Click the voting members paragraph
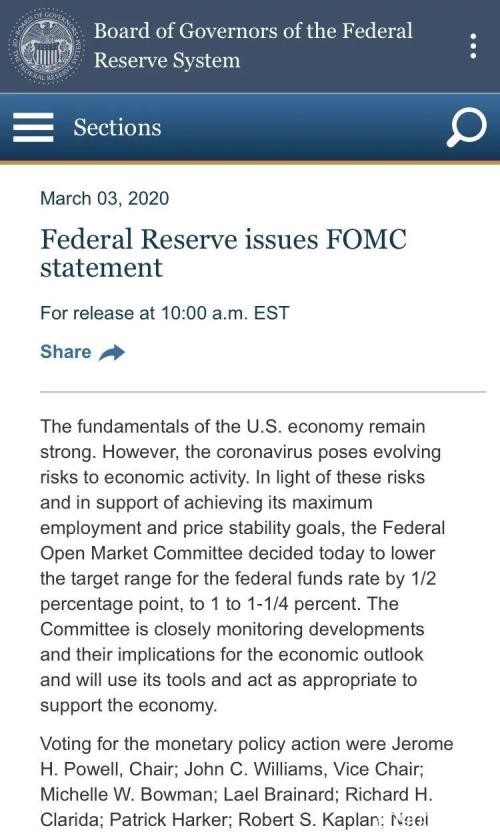 point(246,781)
